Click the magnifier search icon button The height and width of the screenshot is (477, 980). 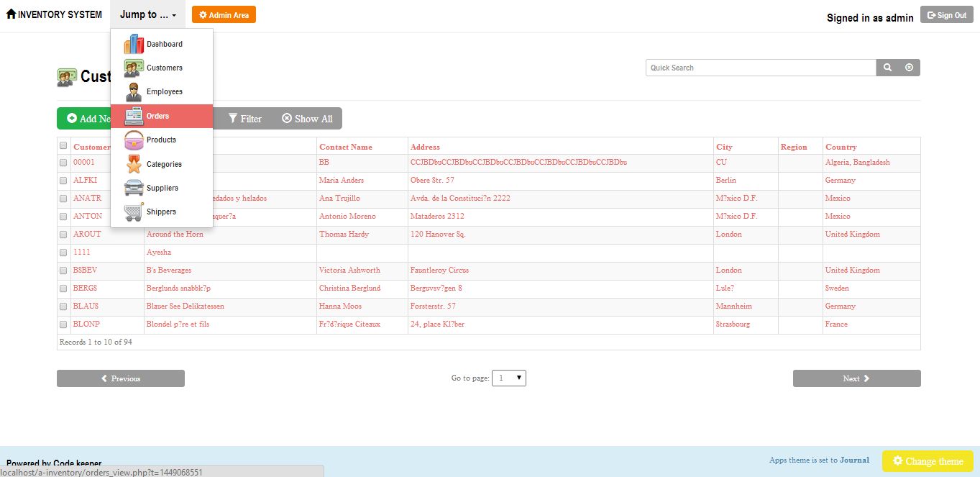pyautogui.click(x=887, y=68)
